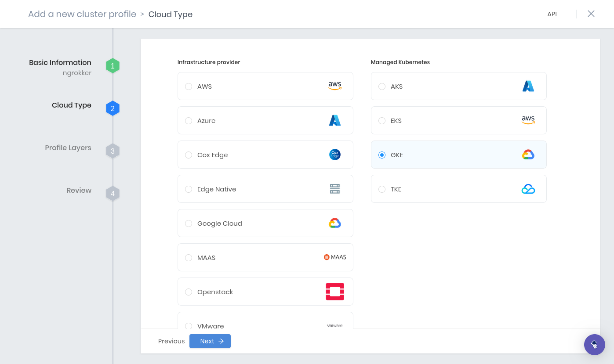Click the floating help beacon icon
Viewport: 614px width, 364px height.
(x=595, y=345)
